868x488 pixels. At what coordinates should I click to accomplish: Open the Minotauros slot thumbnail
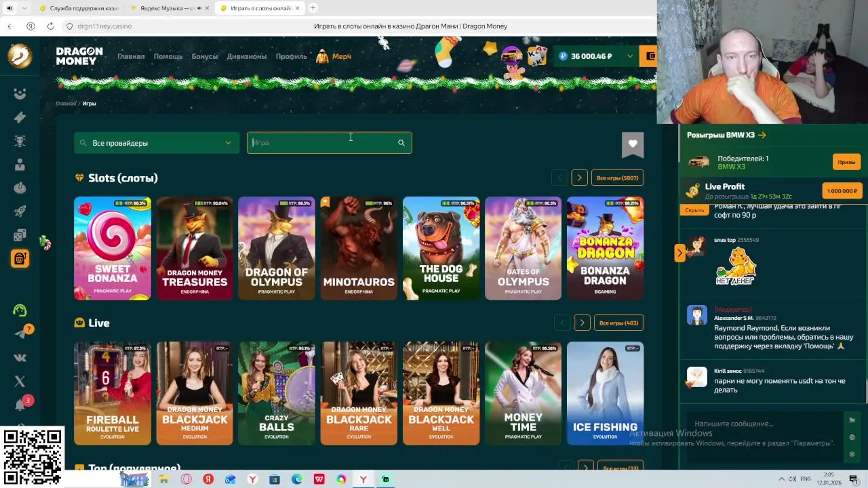point(359,248)
